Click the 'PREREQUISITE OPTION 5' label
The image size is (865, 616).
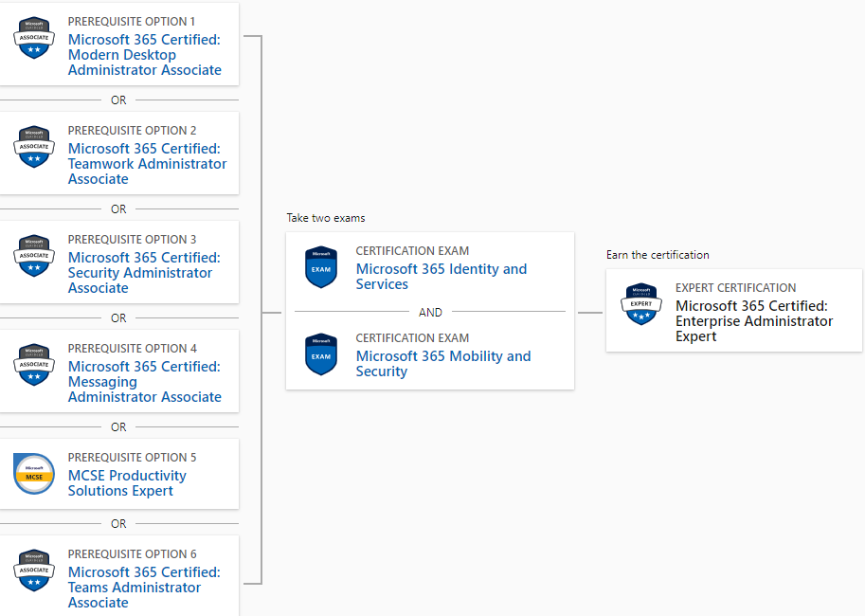click(132, 458)
